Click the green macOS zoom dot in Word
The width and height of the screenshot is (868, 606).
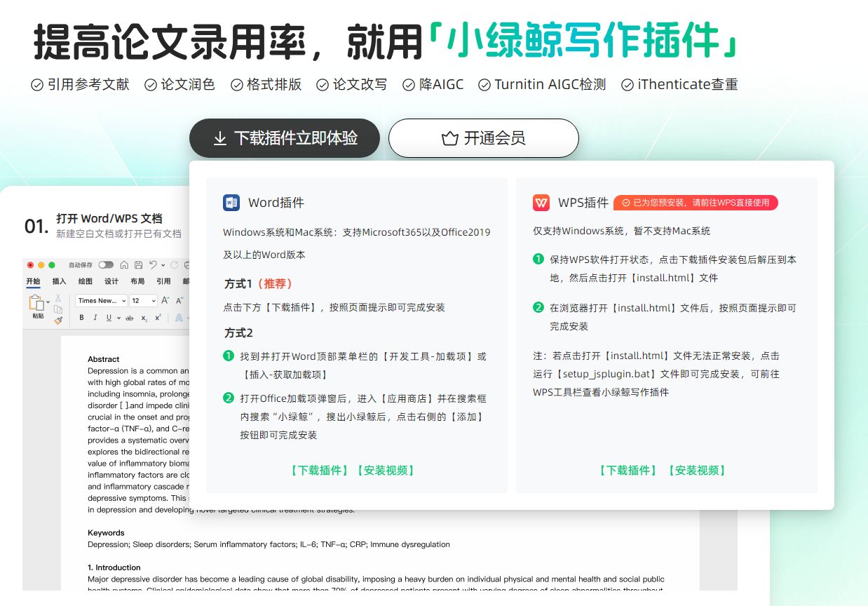tap(52, 265)
